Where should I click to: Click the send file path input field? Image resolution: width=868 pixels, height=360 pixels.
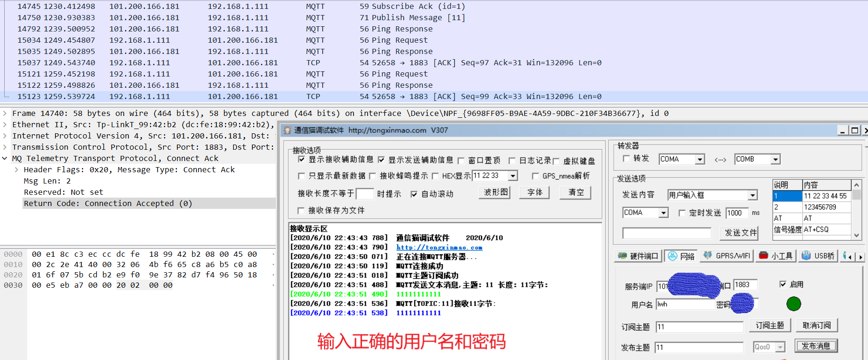coord(667,233)
